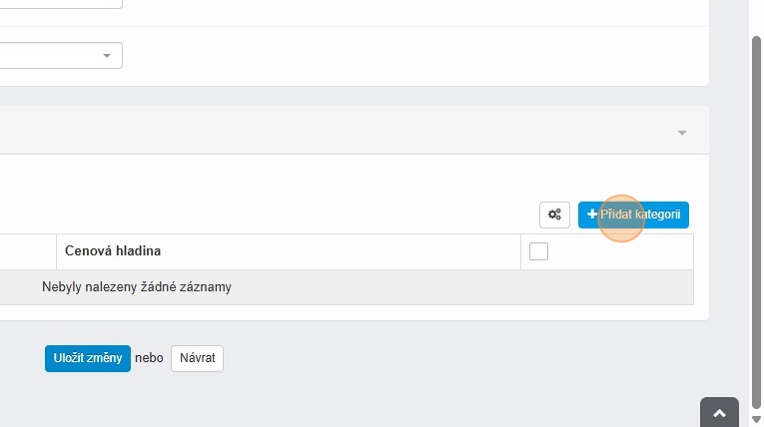Tick the select-all checkbox in table header

pos(539,251)
